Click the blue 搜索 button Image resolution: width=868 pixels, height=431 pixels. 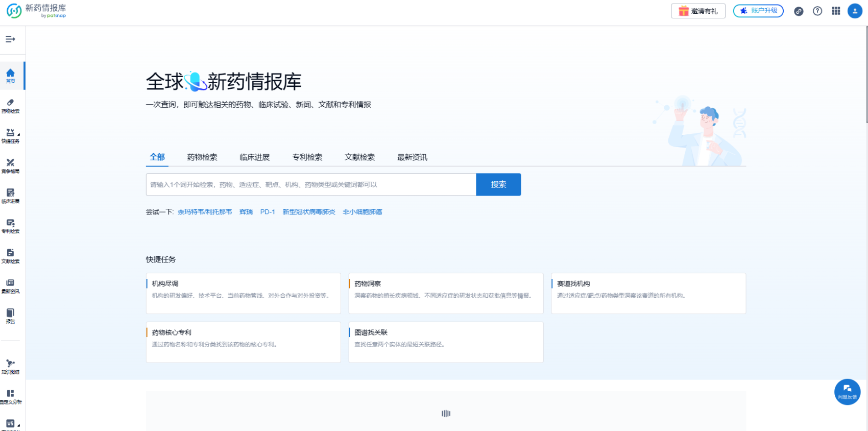point(498,184)
